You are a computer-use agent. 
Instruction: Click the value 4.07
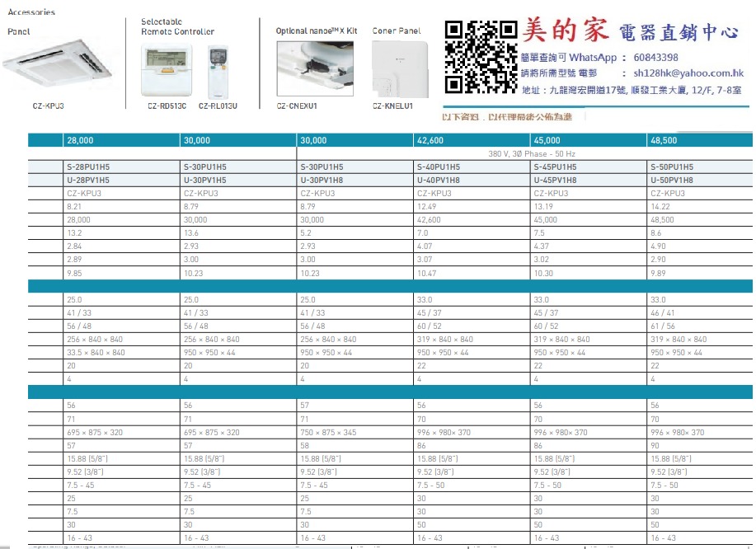425,246
